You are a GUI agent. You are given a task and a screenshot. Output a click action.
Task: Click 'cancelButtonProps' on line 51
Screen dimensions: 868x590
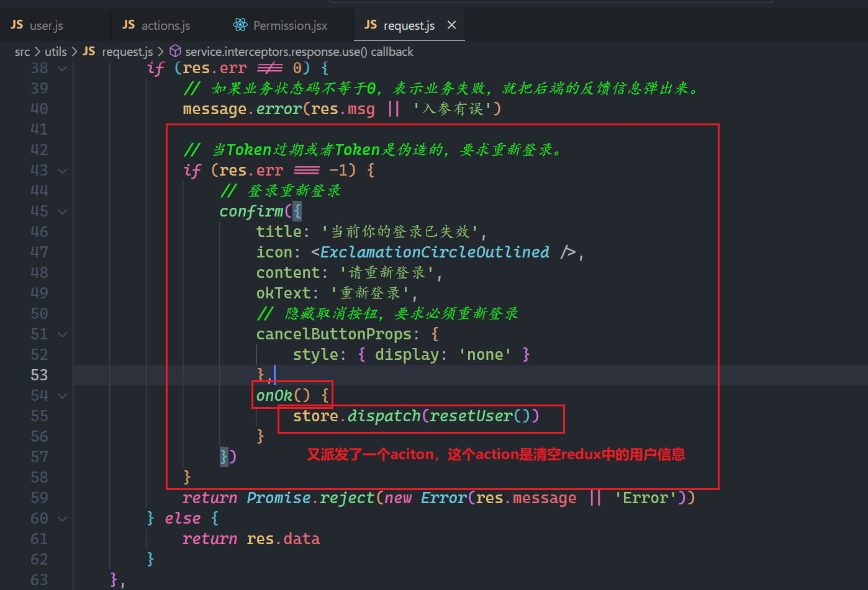(334, 334)
